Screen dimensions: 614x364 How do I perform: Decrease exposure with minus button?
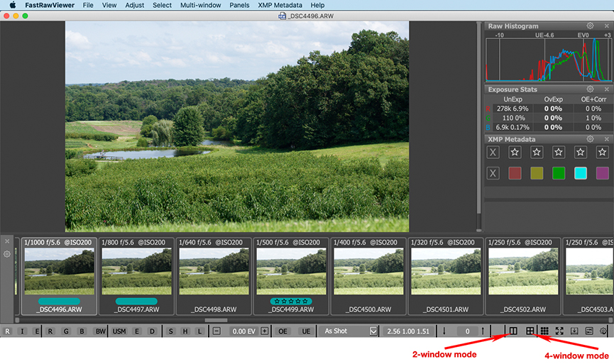tap(216, 331)
